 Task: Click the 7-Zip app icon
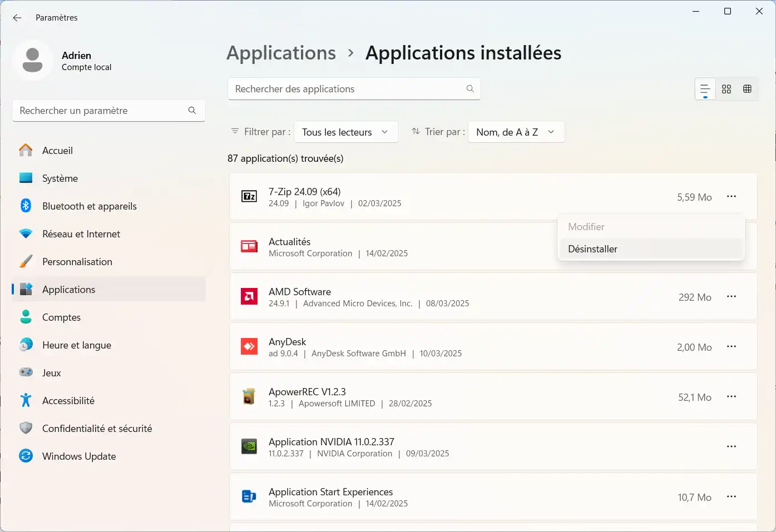coord(249,196)
